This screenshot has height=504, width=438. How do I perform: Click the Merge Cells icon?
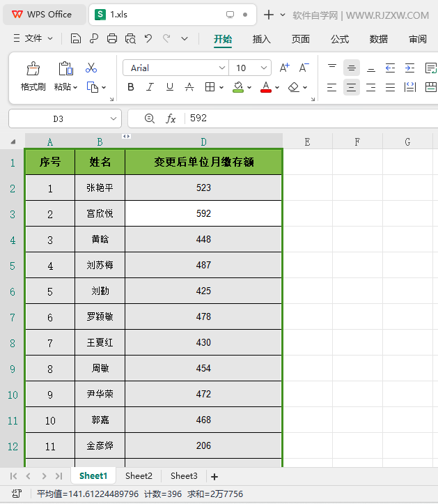tap(430, 87)
